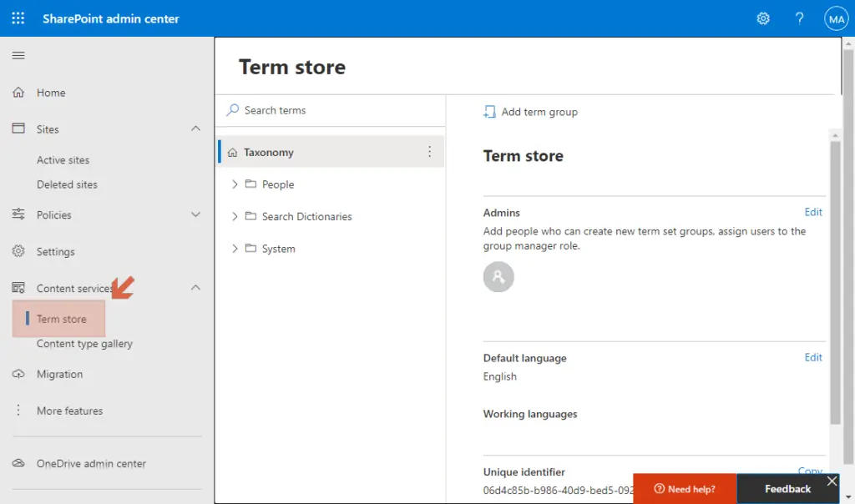Edit the Admins section
Screen dimensions: 855x504
tap(813, 212)
